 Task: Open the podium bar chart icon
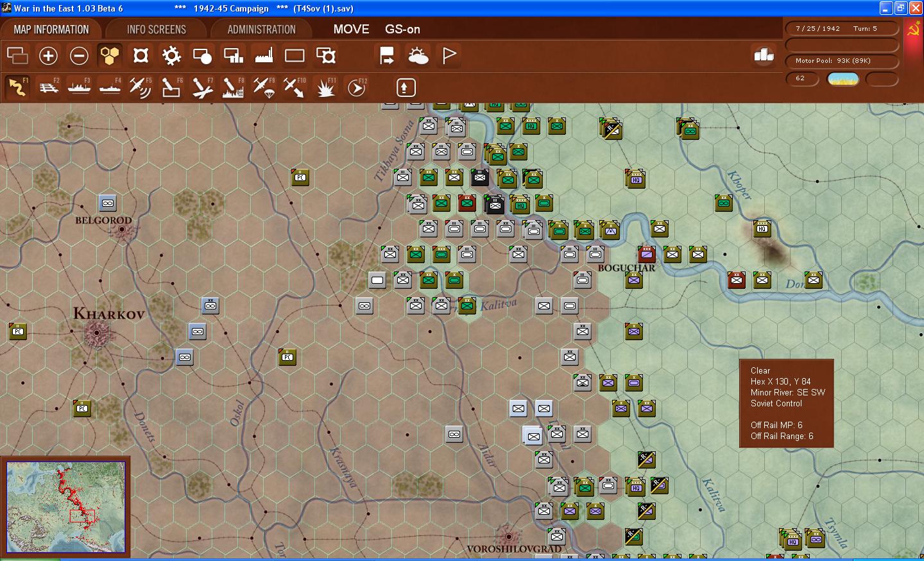[764, 56]
